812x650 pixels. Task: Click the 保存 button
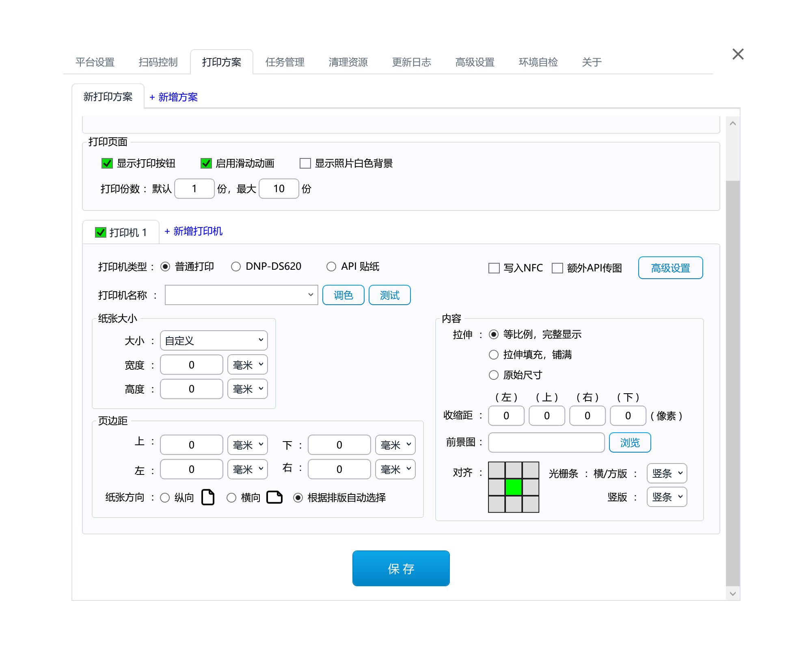pos(401,568)
